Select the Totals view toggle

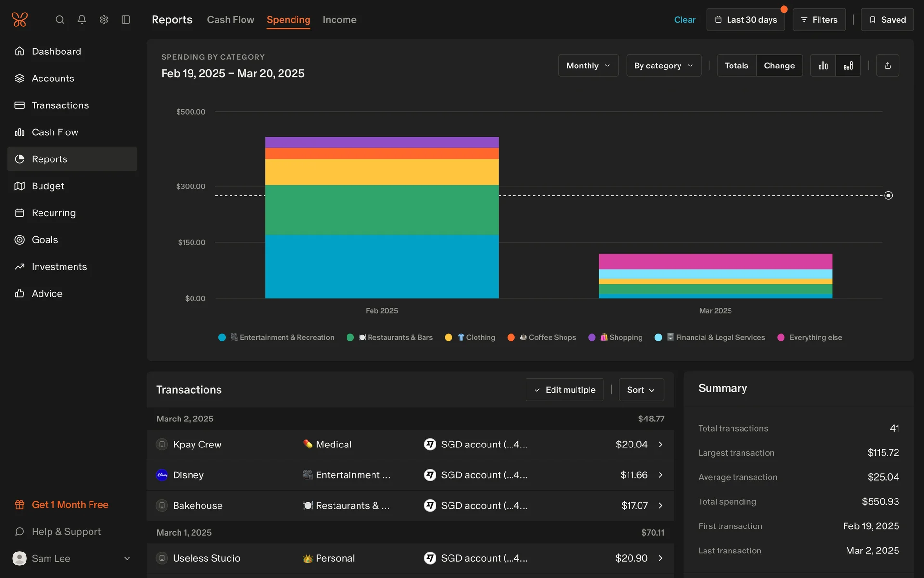coord(736,66)
